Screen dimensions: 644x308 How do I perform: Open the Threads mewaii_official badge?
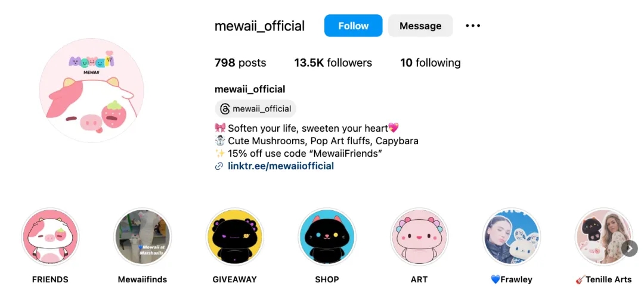tap(255, 108)
